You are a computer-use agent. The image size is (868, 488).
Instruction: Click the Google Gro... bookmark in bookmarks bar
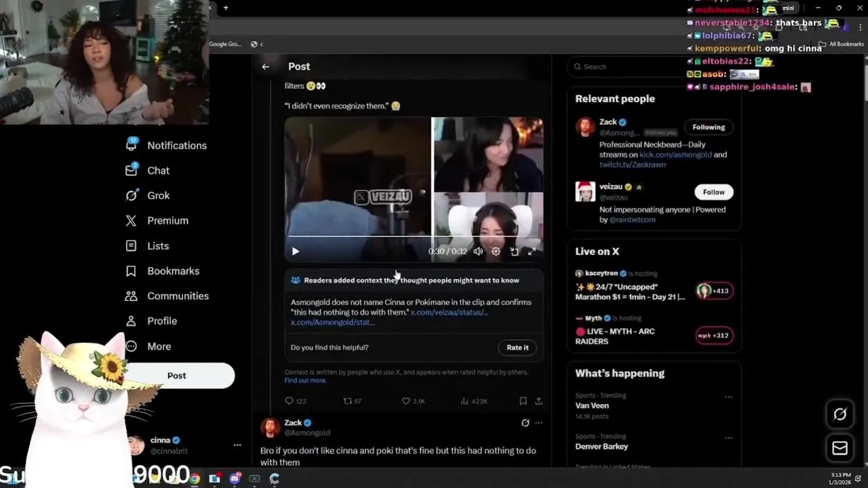225,44
